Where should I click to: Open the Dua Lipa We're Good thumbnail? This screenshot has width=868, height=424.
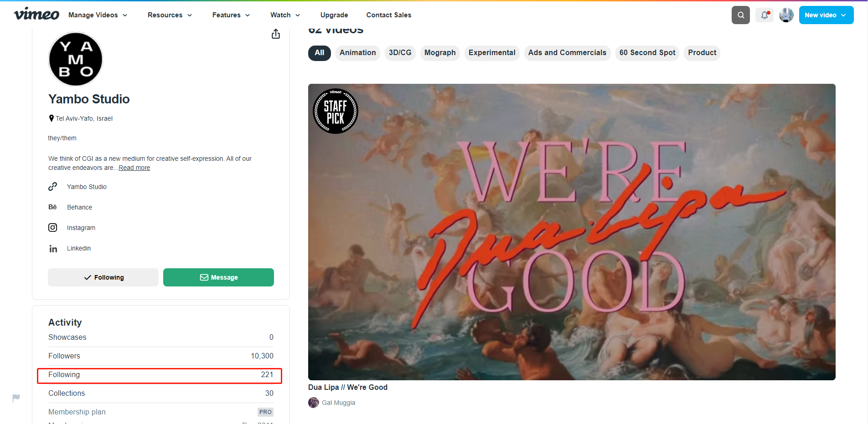[x=572, y=232]
